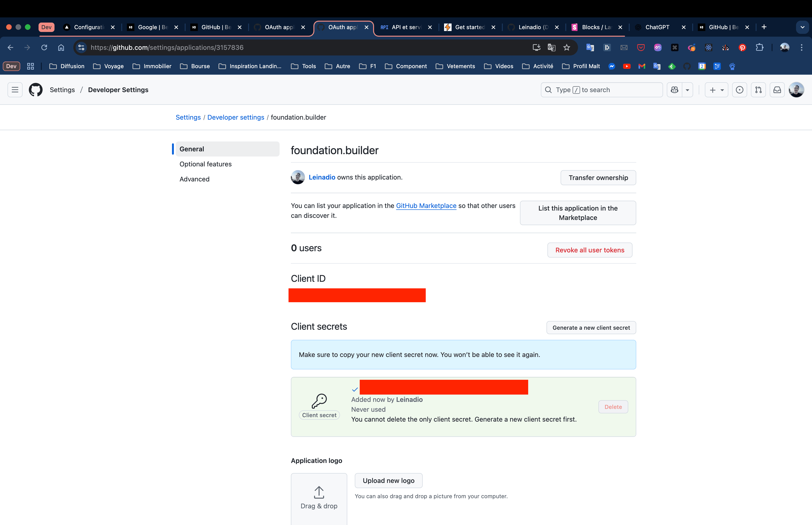The image size is (812, 525).
Task: Select Optional features in sidebar
Action: point(206,164)
